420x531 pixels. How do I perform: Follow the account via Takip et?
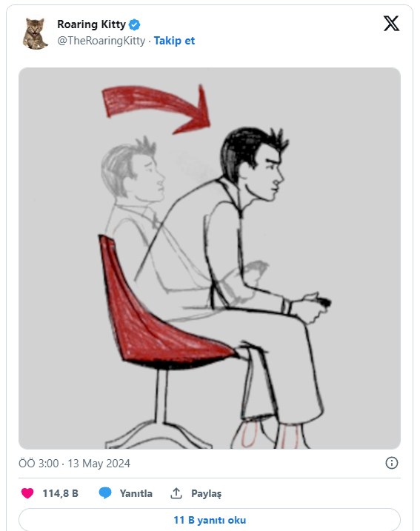tap(174, 41)
